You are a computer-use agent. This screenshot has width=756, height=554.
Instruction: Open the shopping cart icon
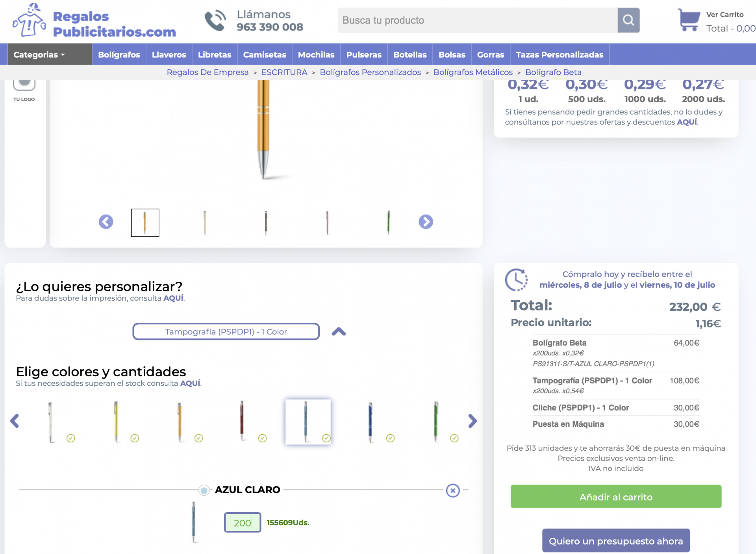(689, 20)
